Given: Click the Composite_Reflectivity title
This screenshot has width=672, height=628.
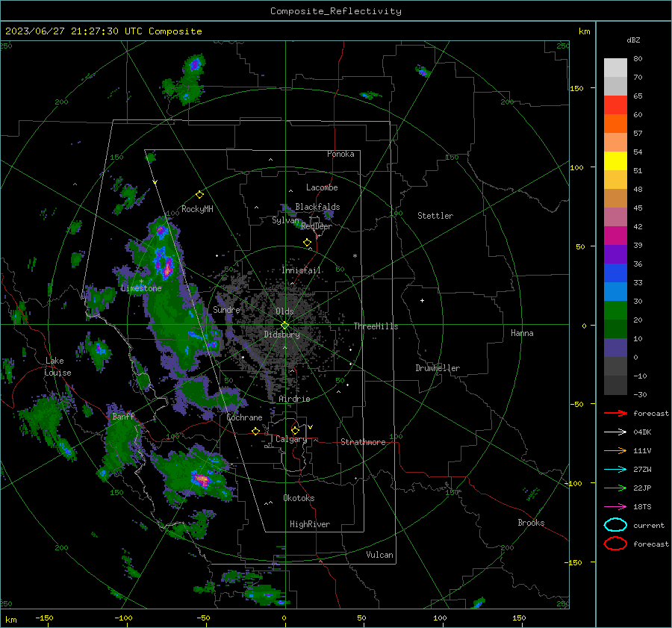Looking at the screenshot, I should pos(336,11).
